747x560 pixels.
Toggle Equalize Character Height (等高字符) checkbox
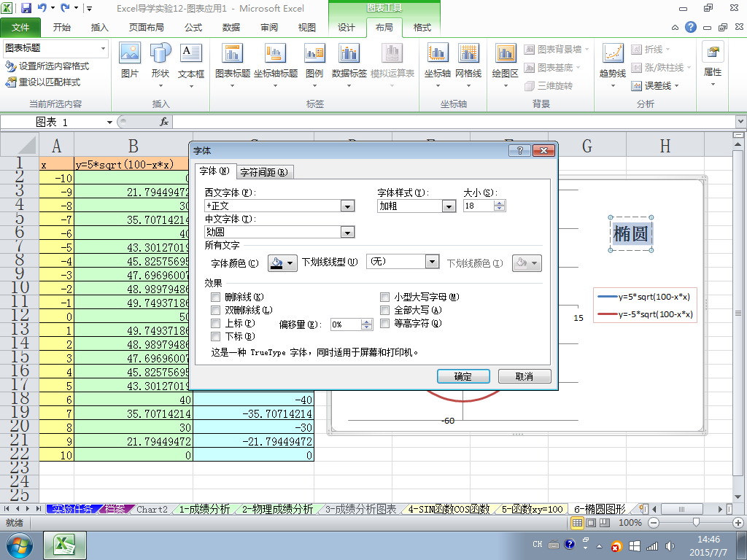[x=384, y=323]
